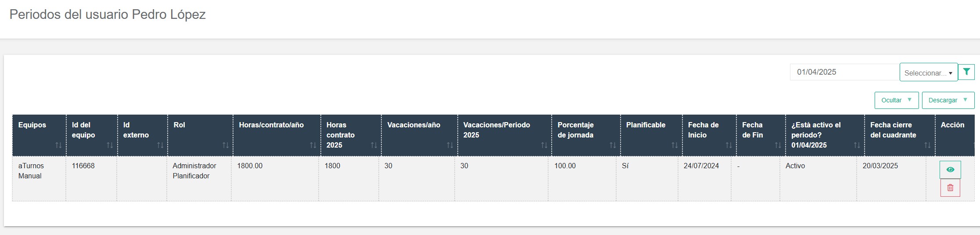This screenshot has height=235, width=980.
Task: View period details with the eye icon
Action: coord(950,170)
